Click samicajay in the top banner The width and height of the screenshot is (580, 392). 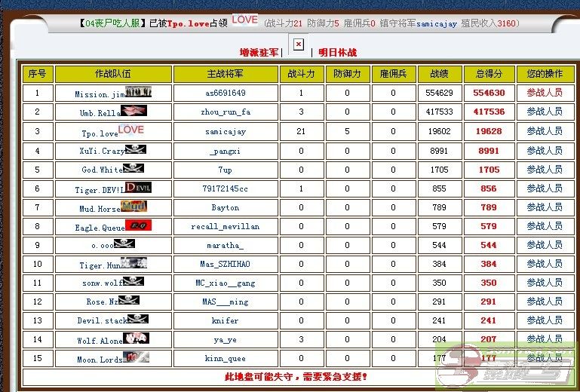(437, 23)
